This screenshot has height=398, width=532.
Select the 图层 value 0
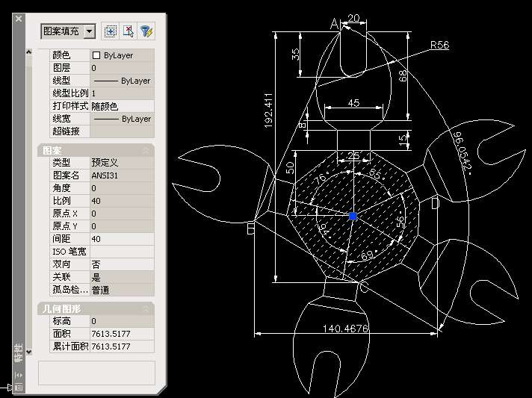tap(122, 68)
